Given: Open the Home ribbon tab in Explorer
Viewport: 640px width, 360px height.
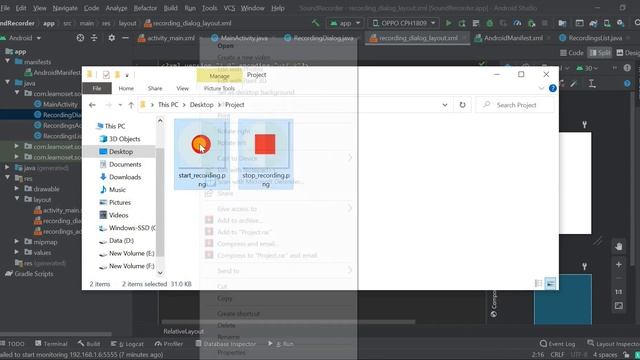Looking at the screenshot, I should tap(126, 88).
